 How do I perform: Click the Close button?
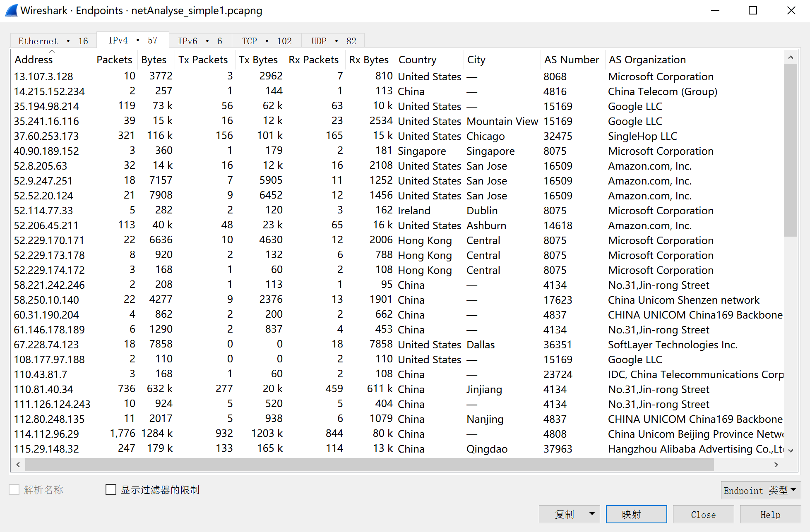(703, 514)
